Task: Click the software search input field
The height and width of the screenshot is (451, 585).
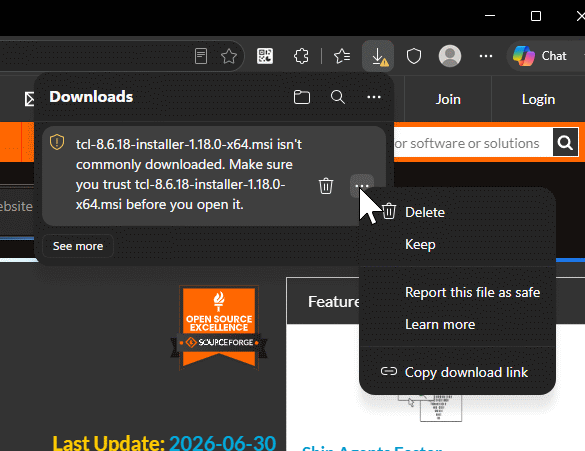Action: click(x=473, y=143)
